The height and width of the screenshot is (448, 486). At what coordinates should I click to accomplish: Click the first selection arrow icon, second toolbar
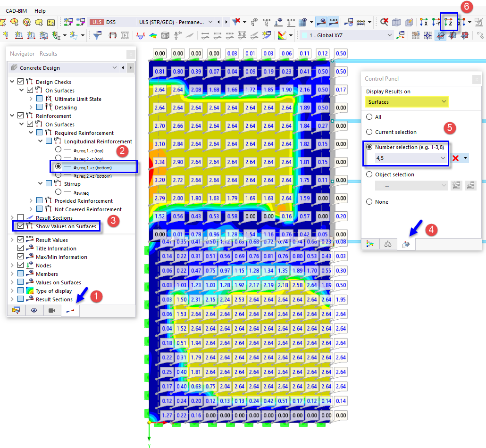pyautogui.click(x=6, y=35)
